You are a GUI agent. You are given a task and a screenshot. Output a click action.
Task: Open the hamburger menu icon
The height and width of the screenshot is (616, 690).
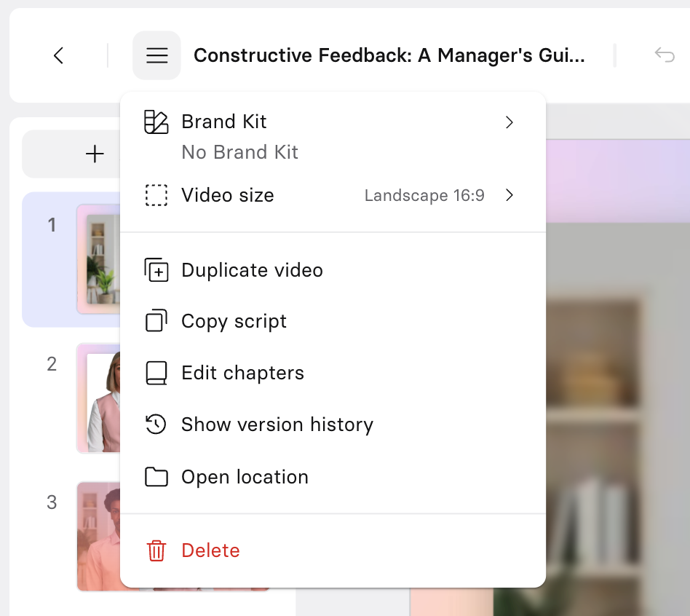(156, 55)
